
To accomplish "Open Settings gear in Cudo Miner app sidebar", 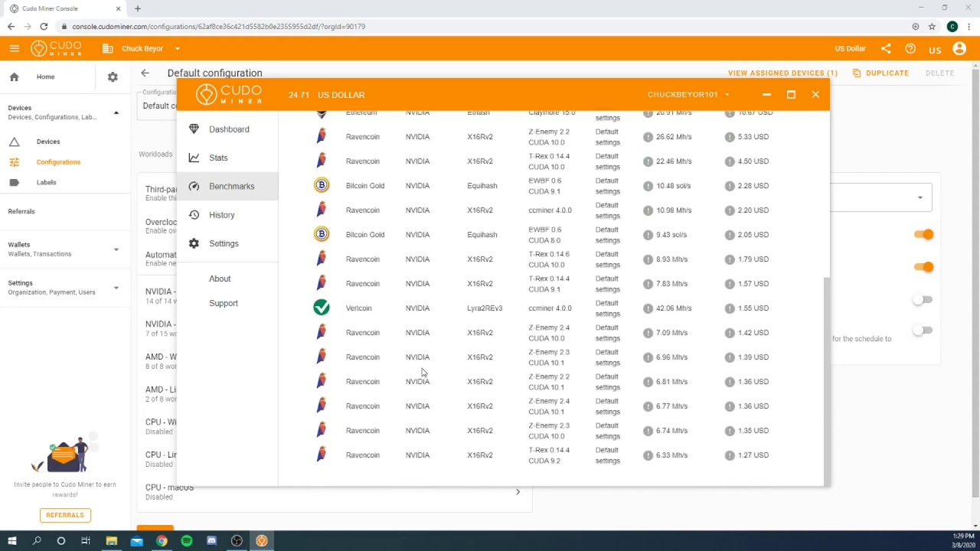I will point(194,243).
